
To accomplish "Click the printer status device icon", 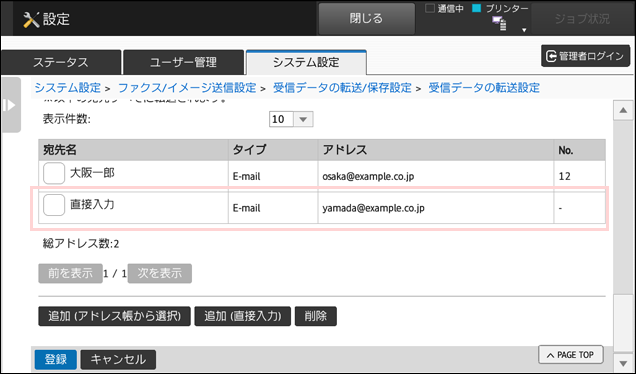I will (499, 23).
